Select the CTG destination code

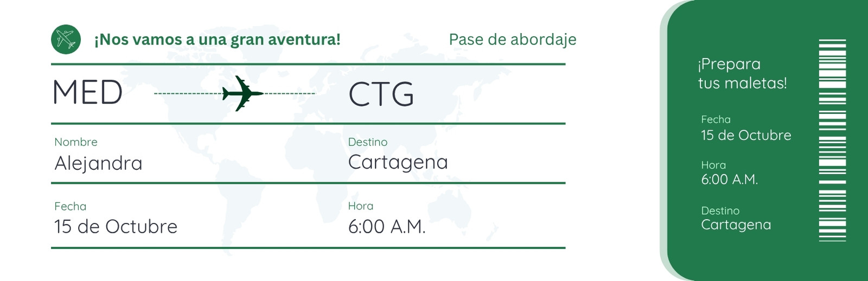pyautogui.click(x=381, y=94)
